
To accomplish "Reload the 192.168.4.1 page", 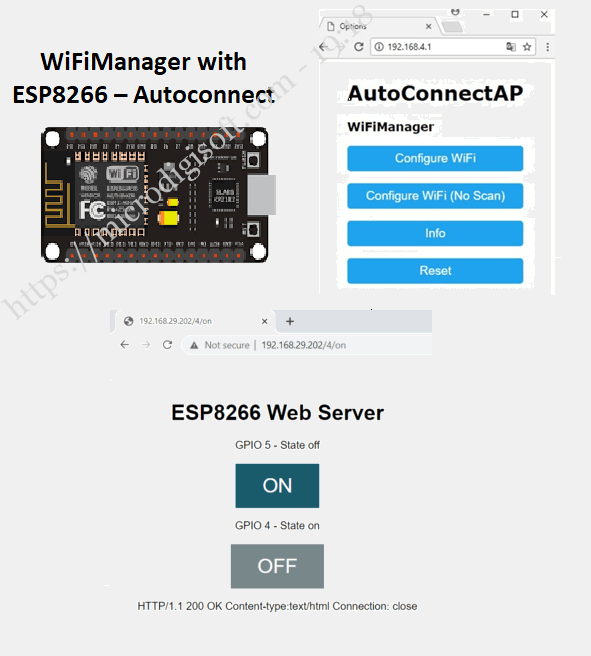I will [x=358, y=47].
